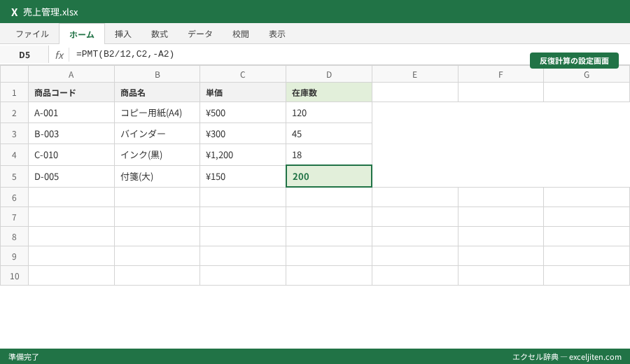Click the ¥150 price cell
The width and height of the screenshot is (630, 364).
pyautogui.click(x=243, y=176)
